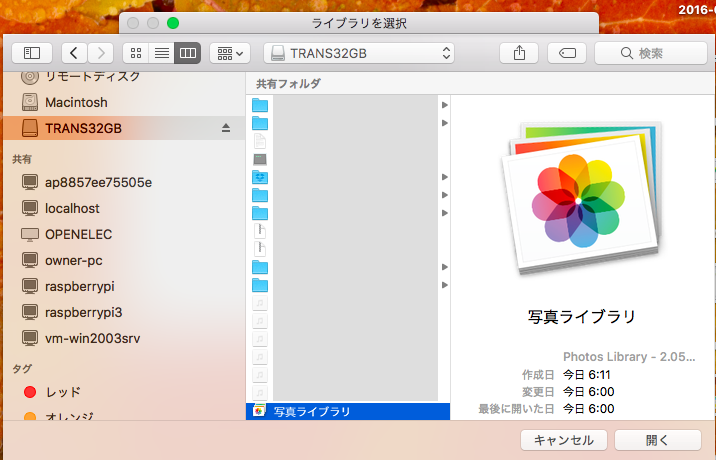Click the 検索 search field
716x460 pixels.
pyautogui.click(x=651, y=53)
